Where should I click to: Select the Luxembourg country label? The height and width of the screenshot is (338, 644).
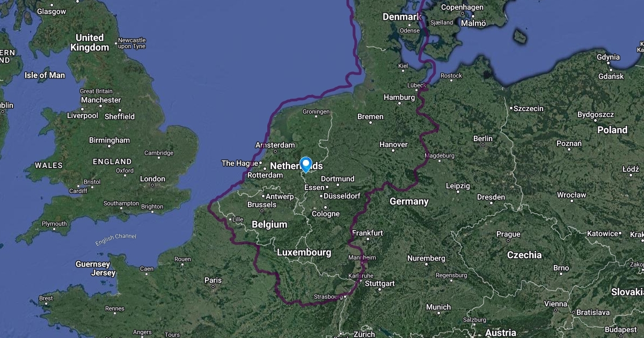pos(304,252)
